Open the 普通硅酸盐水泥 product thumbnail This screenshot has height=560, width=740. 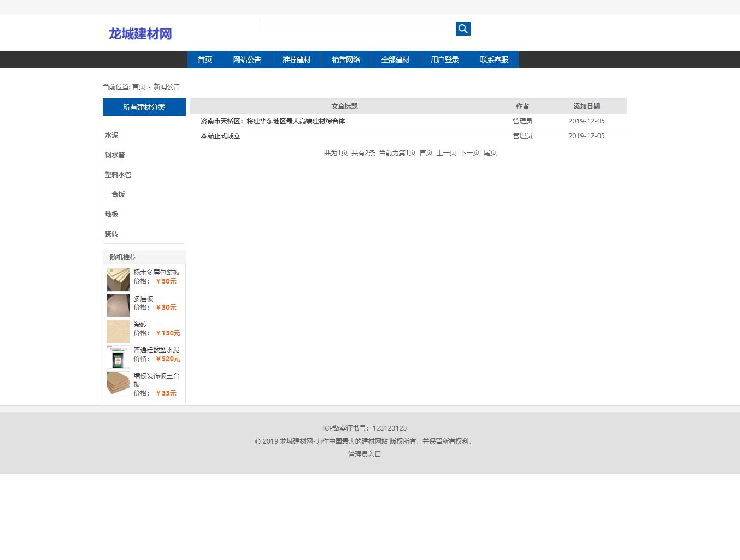[118, 357]
